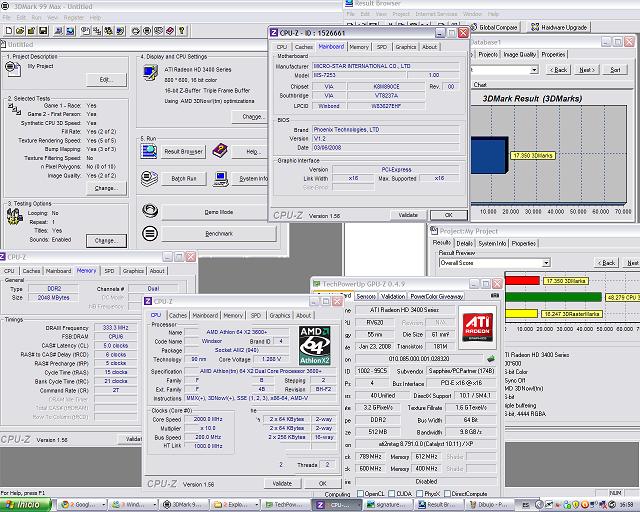Screen dimensions: 640x512
Task: Open the Overall Score dropdown in Result Preview
Action: coord(546,263)
